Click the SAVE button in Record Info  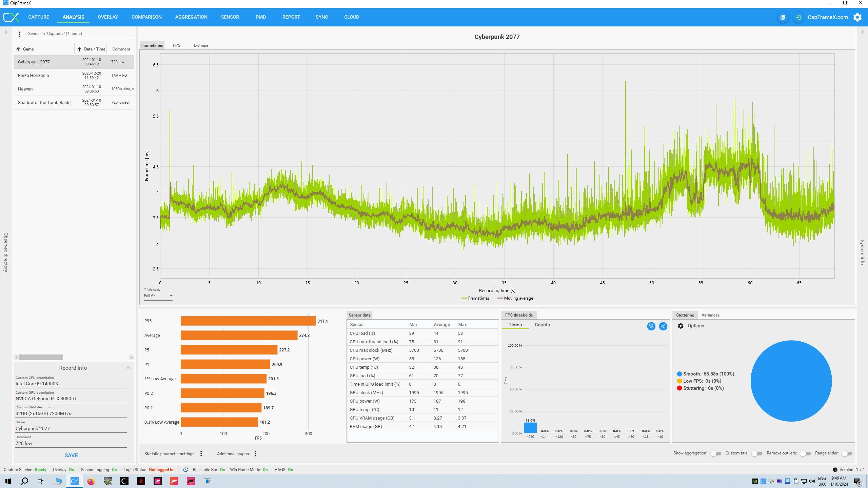(71, 455)
